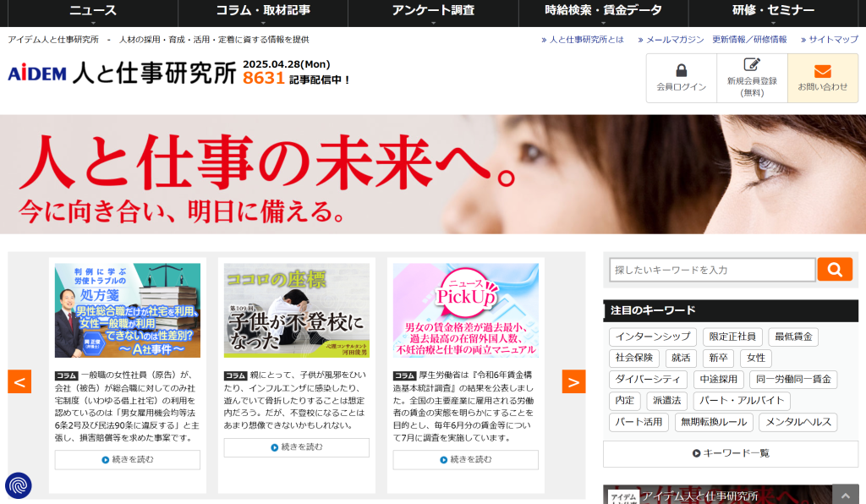
Task: Open the ニュース menu in top navigation
Action: (x=93, y=12)
